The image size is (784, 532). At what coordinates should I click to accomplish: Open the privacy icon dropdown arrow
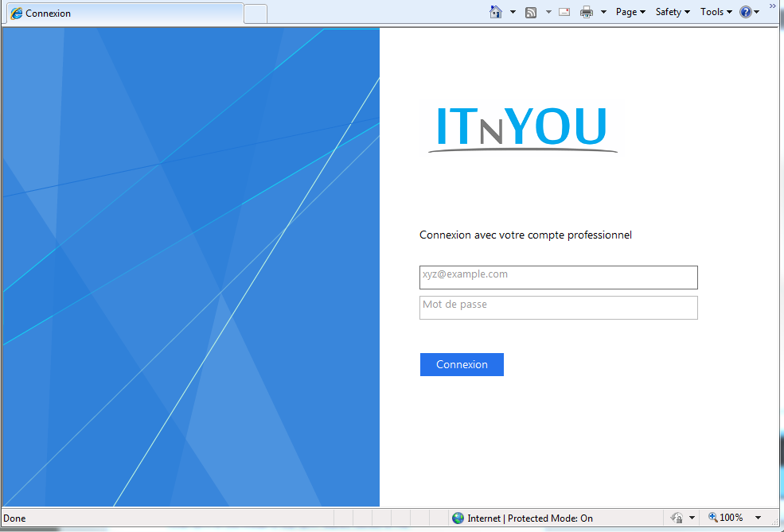click(x=692, y=518)
